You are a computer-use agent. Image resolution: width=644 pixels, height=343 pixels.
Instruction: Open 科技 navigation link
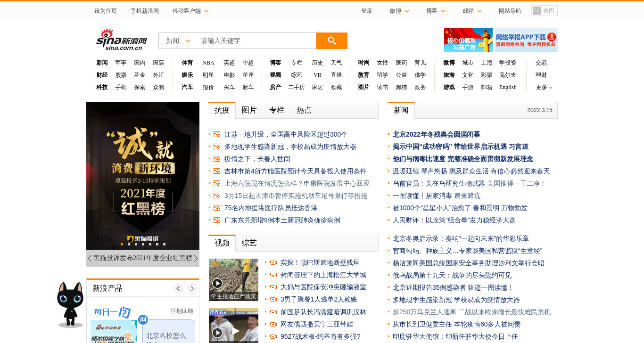click(102, 87)
